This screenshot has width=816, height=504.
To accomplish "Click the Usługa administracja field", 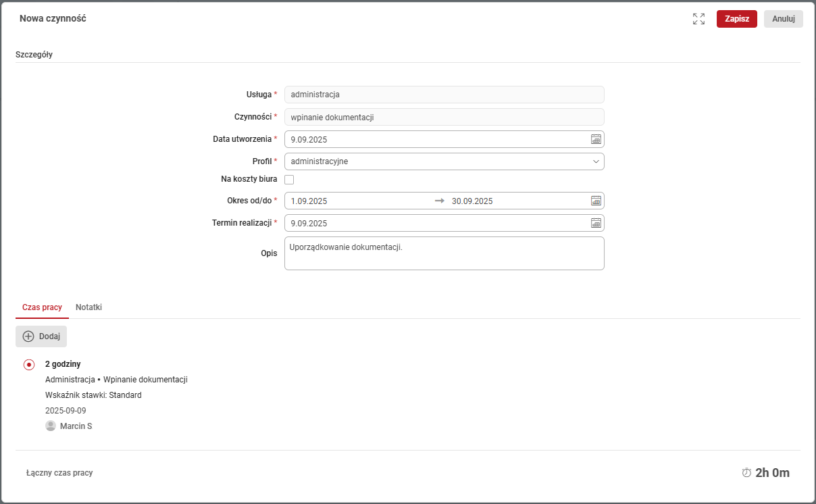I will tap(444, 95).
